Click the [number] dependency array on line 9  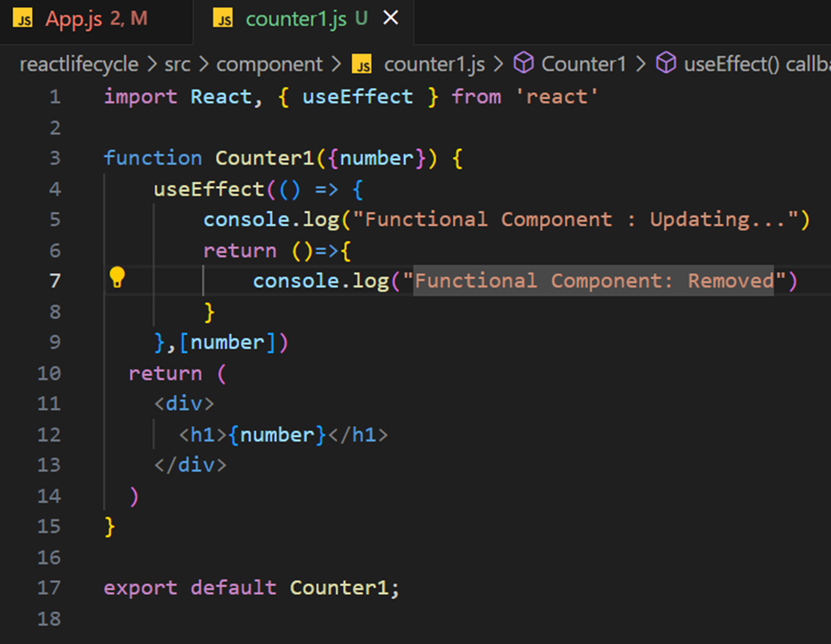point(226,343)
